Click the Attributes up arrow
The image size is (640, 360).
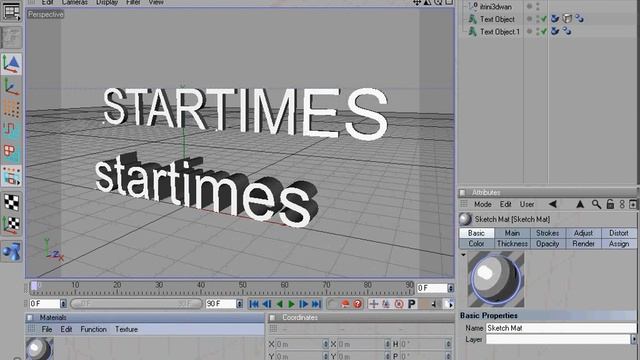point(580,204)
